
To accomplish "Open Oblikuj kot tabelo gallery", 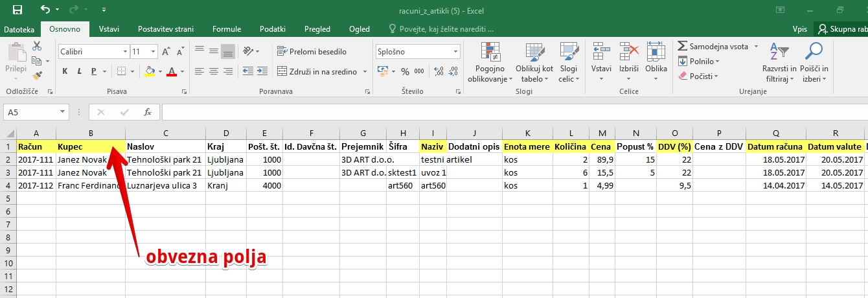I will (x=534, y=62).
